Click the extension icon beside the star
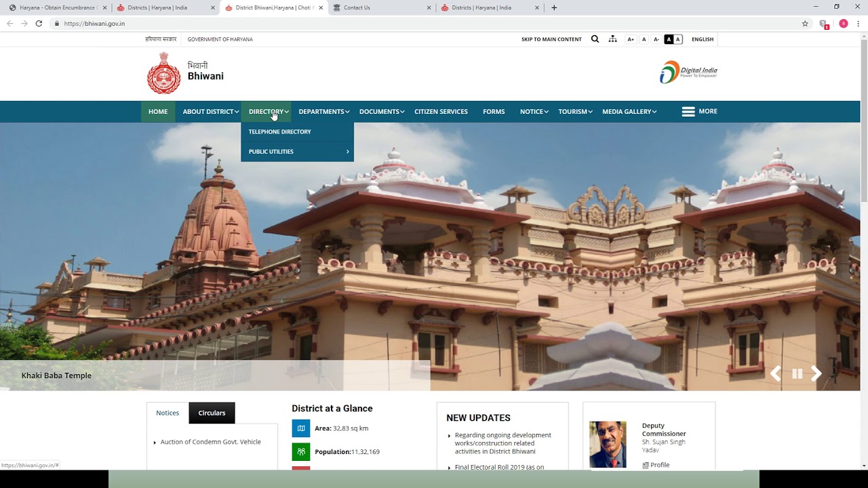 [824, 24]
